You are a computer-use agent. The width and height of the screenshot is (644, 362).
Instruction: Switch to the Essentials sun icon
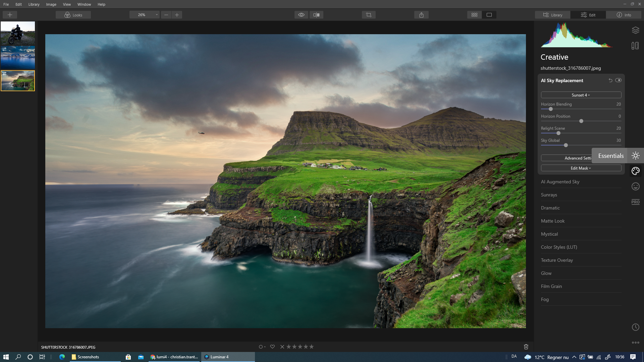(636, 156)
